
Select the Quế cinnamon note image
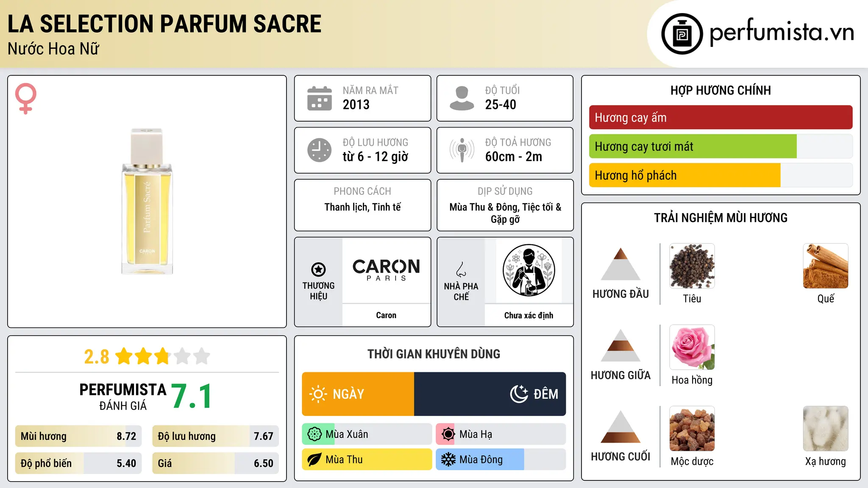coord(826,266)
